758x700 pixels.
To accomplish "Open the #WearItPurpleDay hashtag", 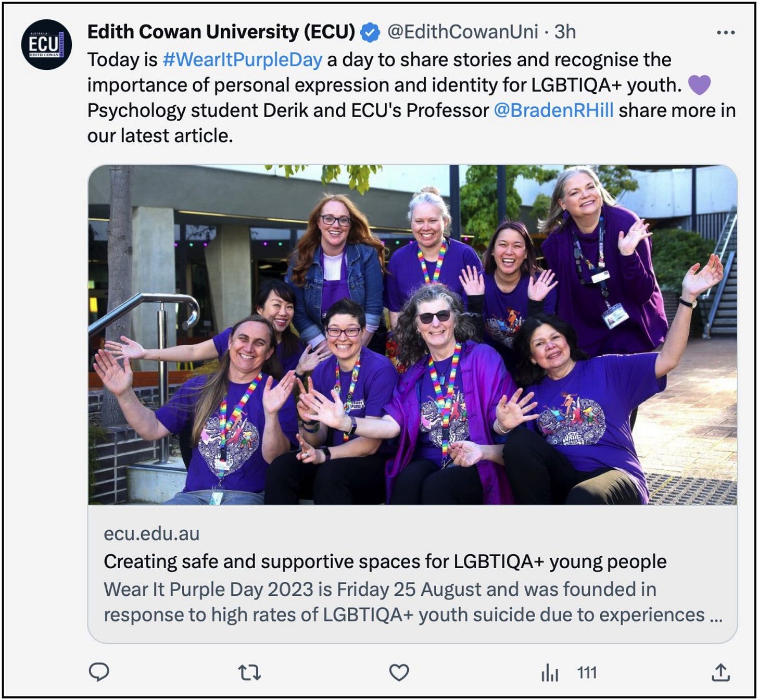I will tap(242, 60).
